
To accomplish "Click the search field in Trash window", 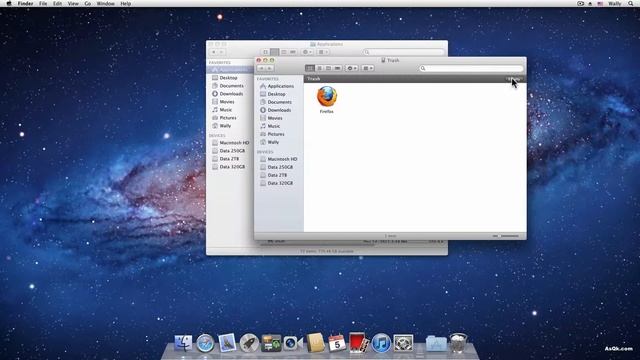I will pyautogui.click(x=471, y=68).
